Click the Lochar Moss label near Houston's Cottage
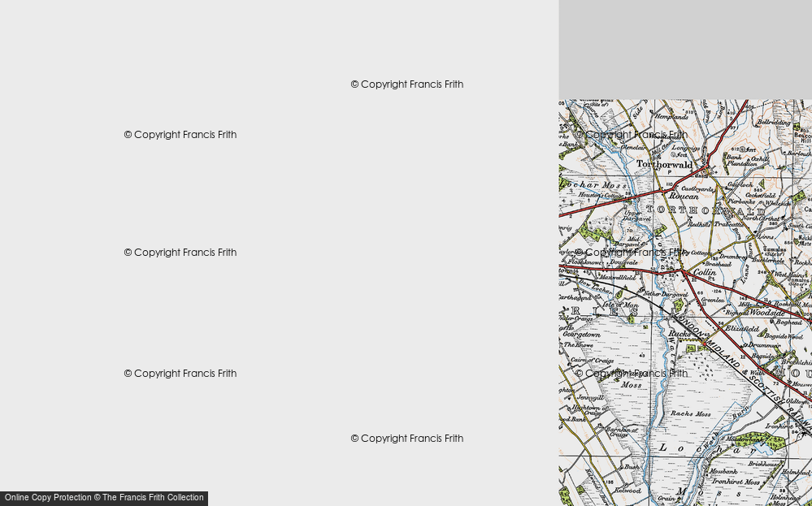 point(594,184)
